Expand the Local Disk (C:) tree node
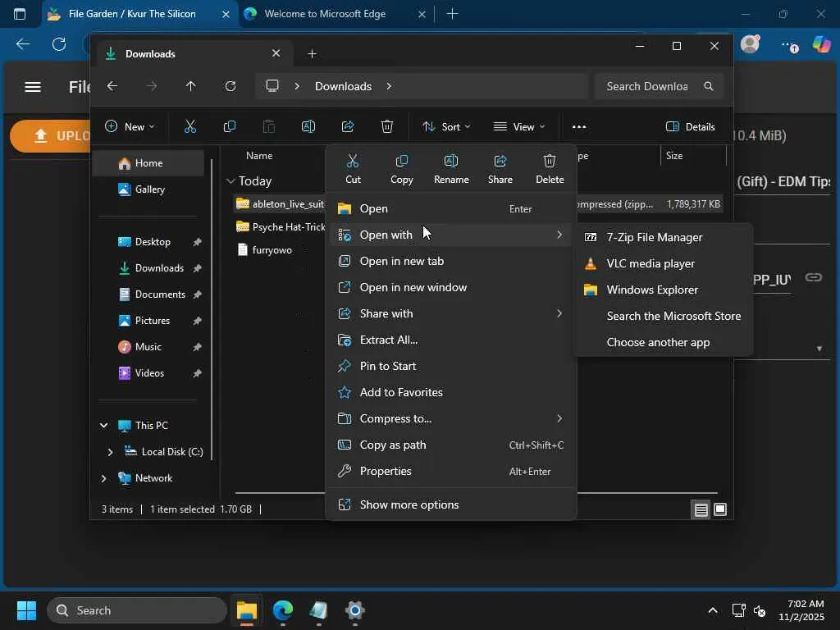Viewport: 840px width, 630px height. 111,452
